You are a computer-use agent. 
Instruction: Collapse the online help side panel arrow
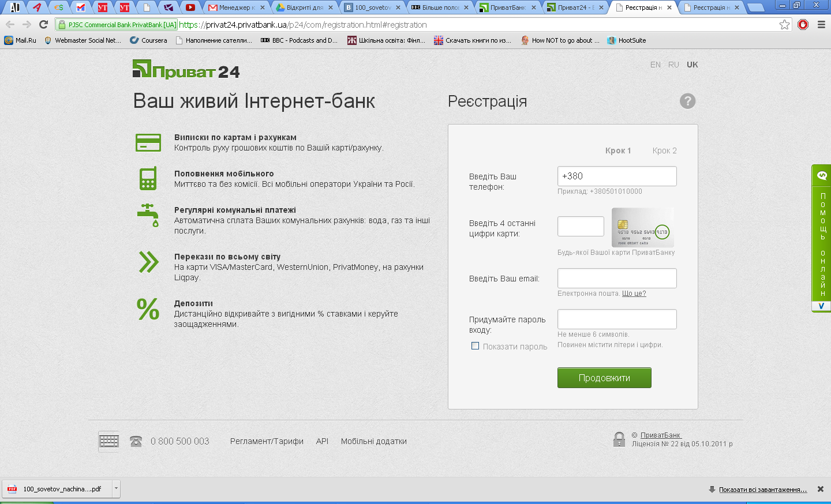(x=821, y=306)
